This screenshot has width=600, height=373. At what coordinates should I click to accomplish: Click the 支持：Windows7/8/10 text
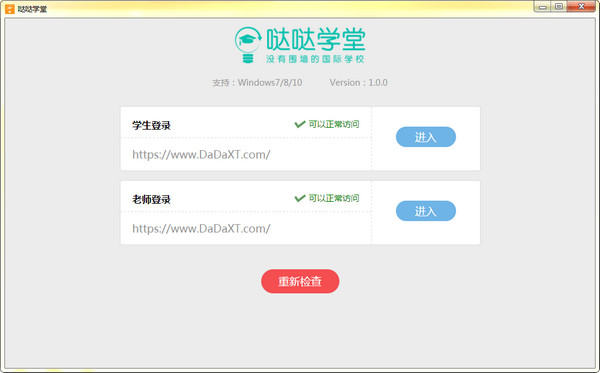(257, 83)
